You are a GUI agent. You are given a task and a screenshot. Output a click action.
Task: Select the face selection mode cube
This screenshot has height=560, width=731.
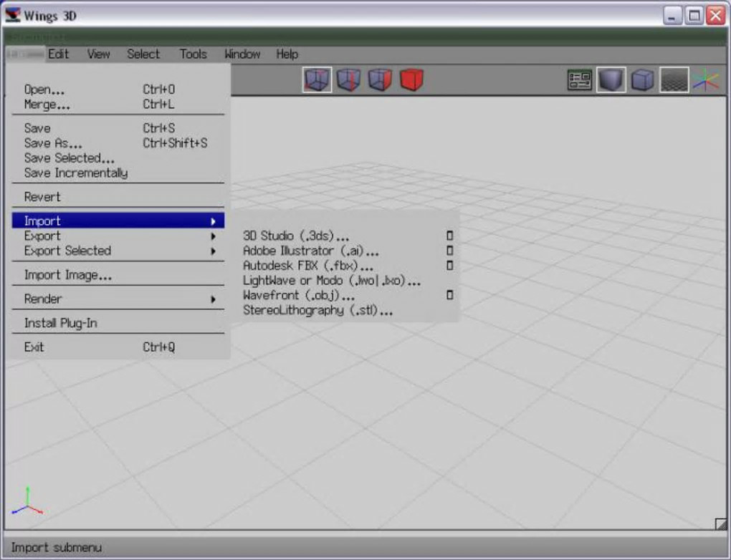tap(380, 79)
